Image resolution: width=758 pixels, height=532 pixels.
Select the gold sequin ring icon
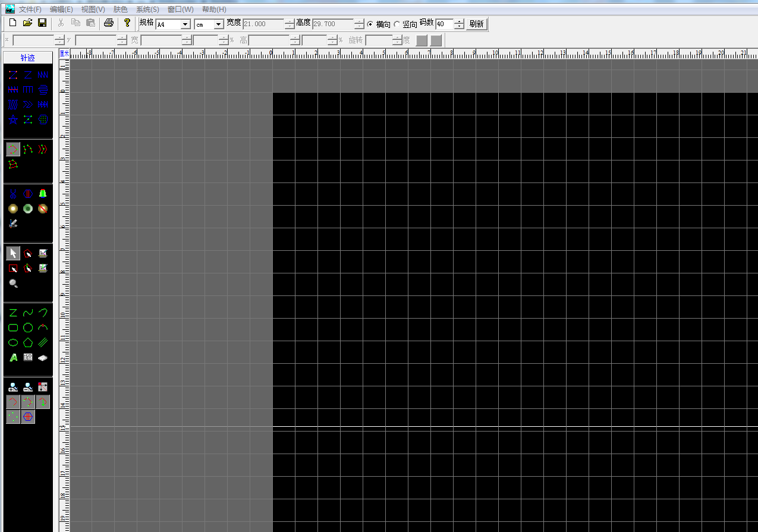pos(13,209)
